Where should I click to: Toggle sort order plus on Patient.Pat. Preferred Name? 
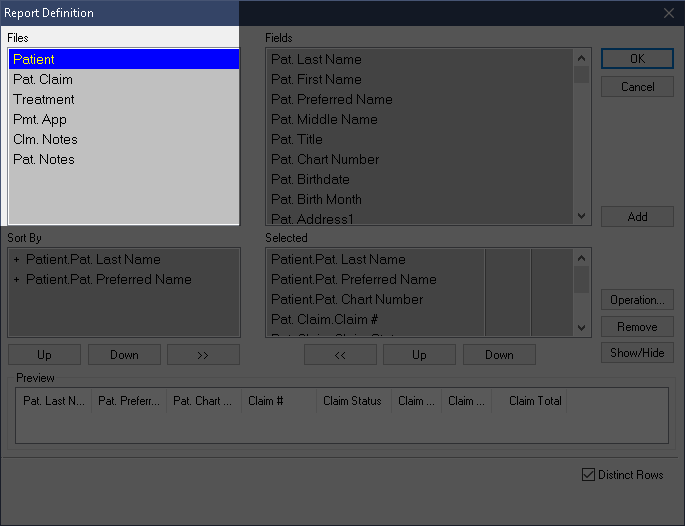[x=17, y=280]
